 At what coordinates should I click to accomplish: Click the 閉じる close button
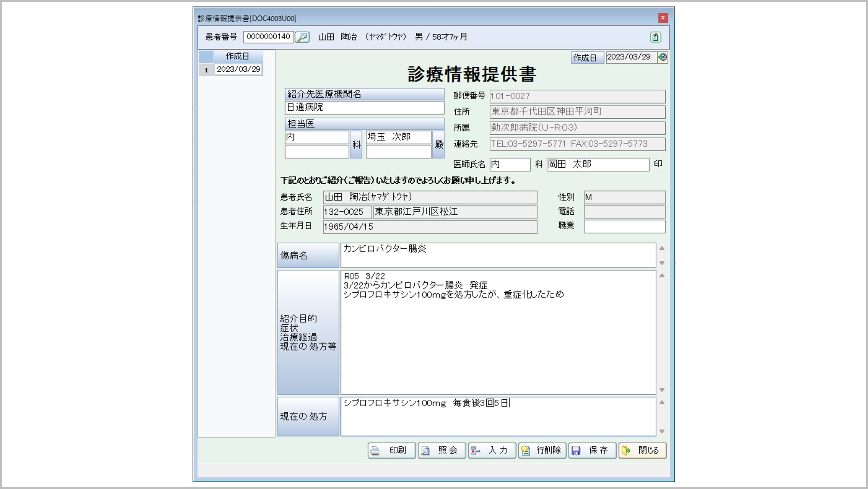[642, 450]
